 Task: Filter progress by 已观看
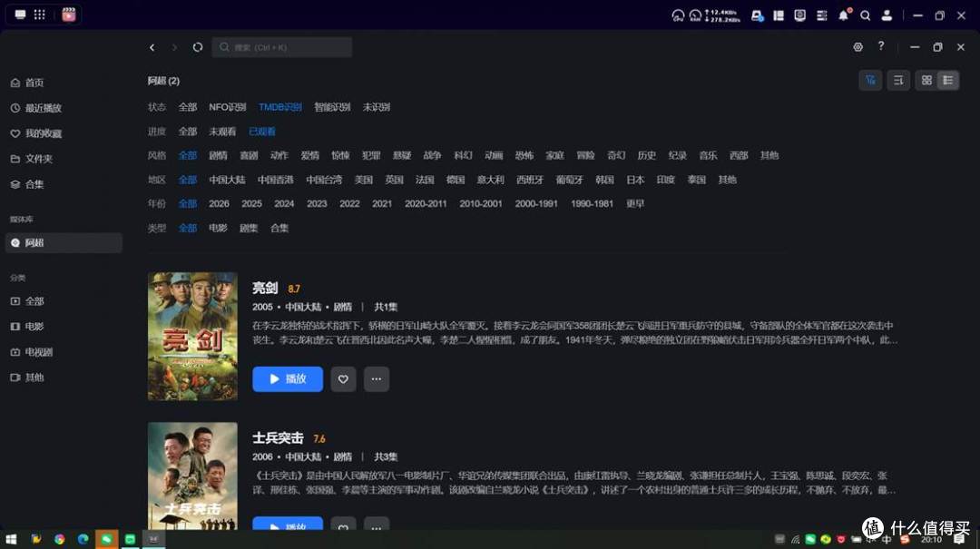point(262,132)
